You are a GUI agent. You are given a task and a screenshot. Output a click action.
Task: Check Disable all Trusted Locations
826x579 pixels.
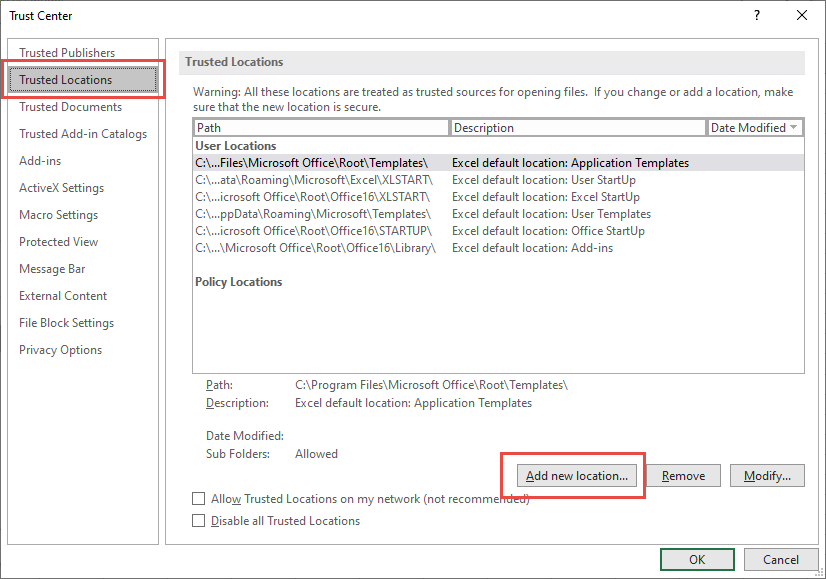[198, 521]
